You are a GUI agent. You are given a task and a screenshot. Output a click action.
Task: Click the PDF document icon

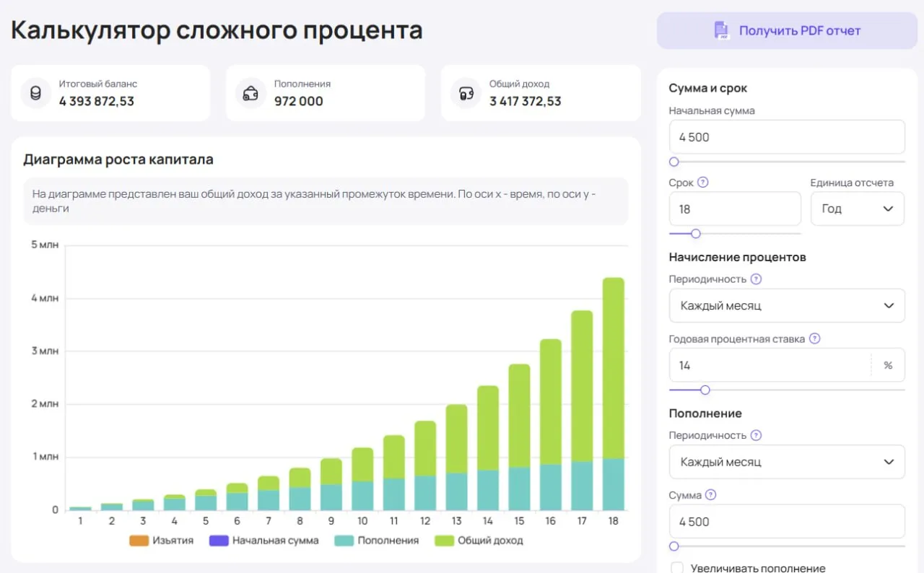pyautogui.click(x=721, y=30)
